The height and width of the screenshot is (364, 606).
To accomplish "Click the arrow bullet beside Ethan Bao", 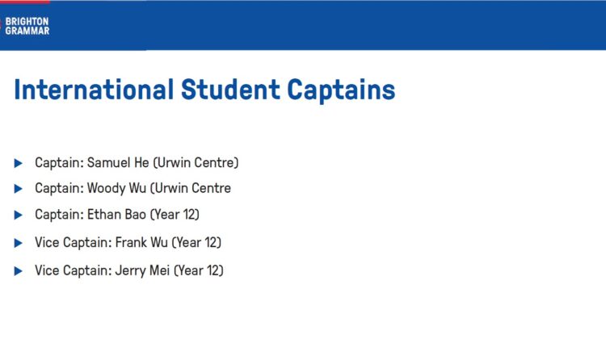I will pyautogui.click(x=18, y=215).
